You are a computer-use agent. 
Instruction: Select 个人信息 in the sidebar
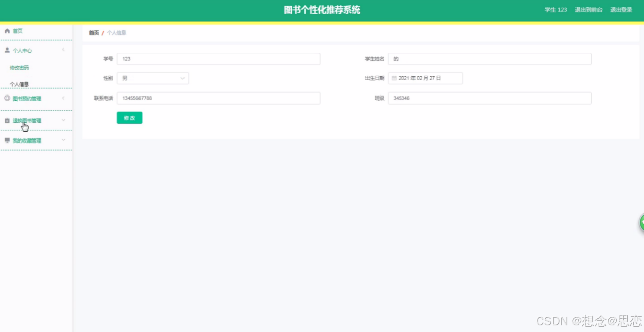coord(19,84)
